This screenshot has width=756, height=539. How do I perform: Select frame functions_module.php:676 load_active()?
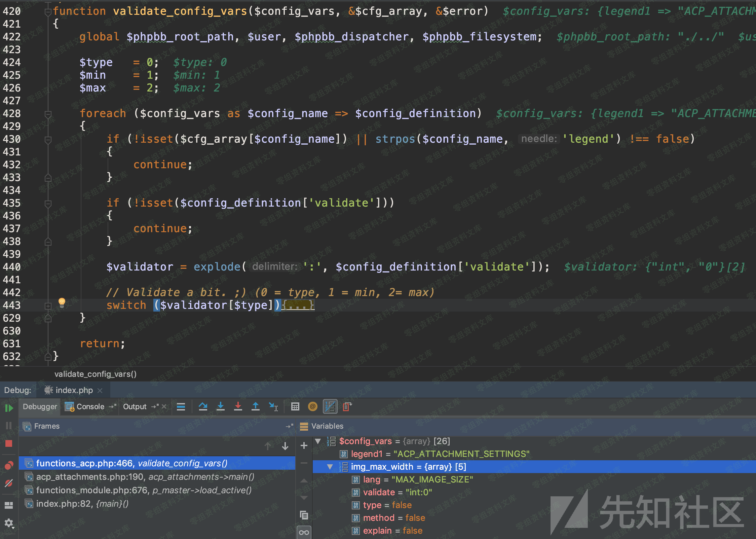(157, 490)
